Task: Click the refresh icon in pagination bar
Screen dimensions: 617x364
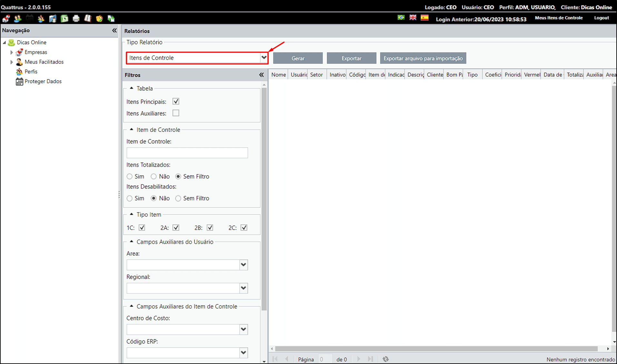Action: (x=386, y=359)
